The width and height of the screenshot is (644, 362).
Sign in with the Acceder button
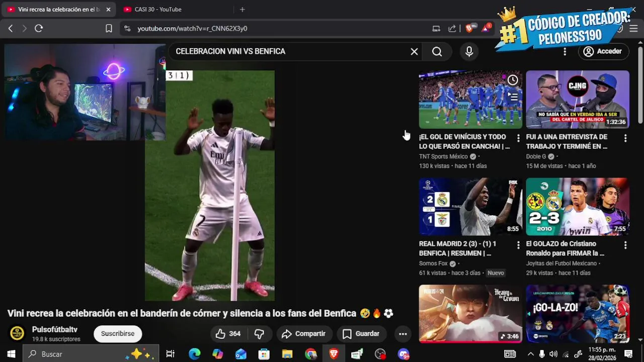click(603, 51)
